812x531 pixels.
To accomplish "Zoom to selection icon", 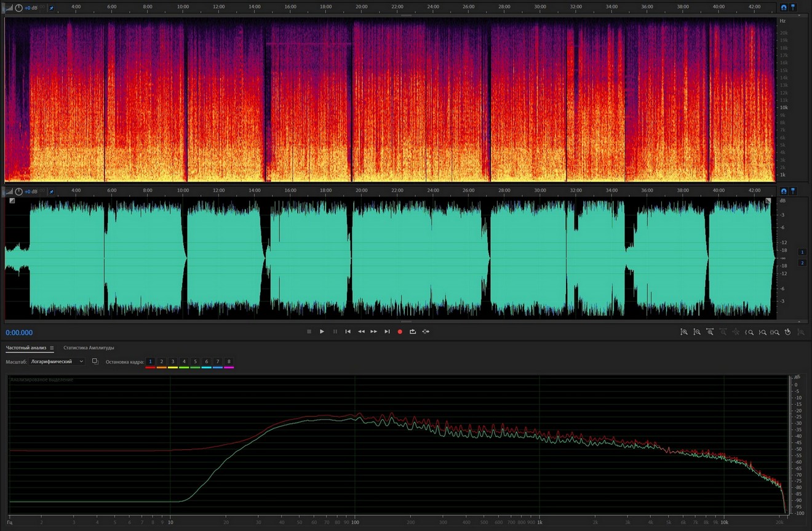I will tap(775, 332).
